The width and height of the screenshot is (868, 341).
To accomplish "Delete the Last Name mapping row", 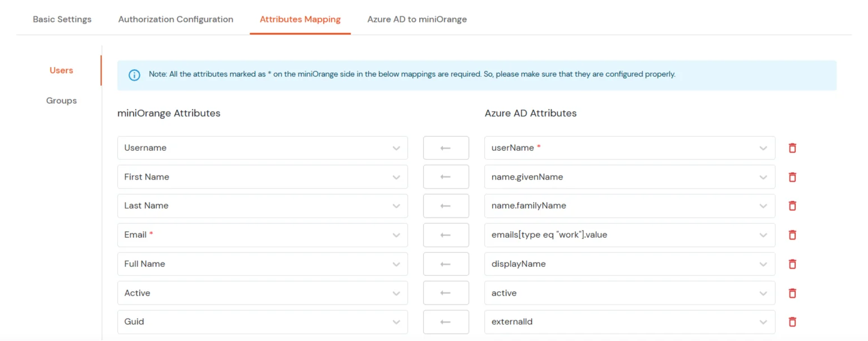I will 792,205.
